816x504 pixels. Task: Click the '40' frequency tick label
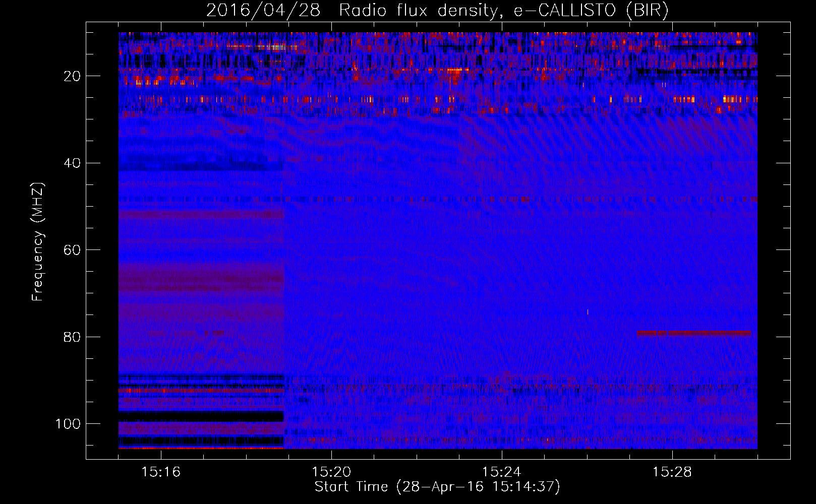72,163
